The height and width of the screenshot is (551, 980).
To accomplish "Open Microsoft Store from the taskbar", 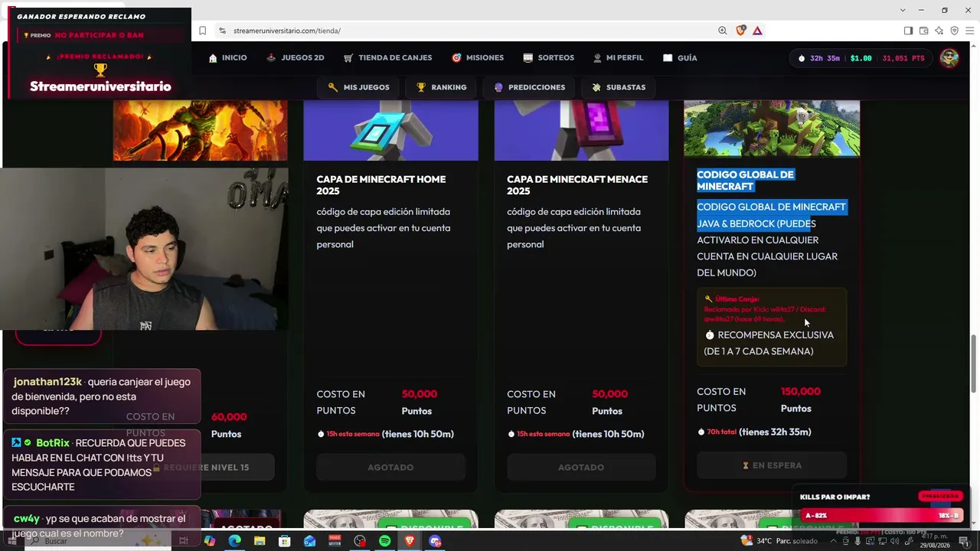I will pyautogui.click(x=285, y=541).
